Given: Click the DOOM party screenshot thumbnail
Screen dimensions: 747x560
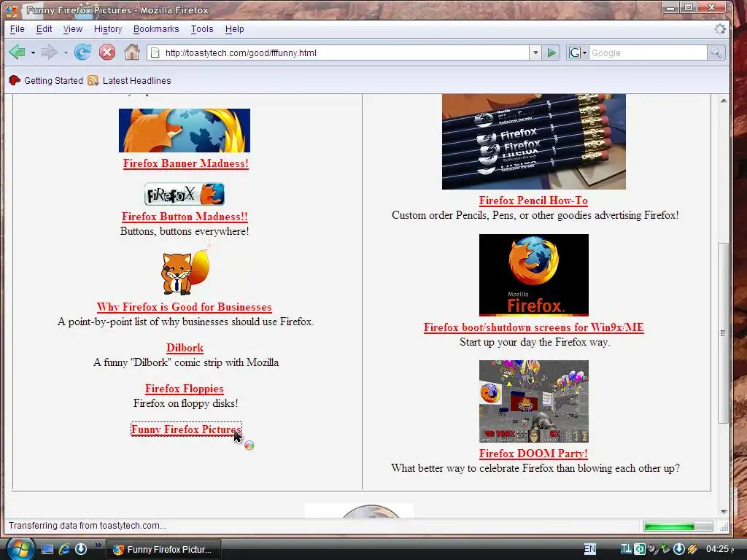Looking at the screenshot, I should 533,402.
